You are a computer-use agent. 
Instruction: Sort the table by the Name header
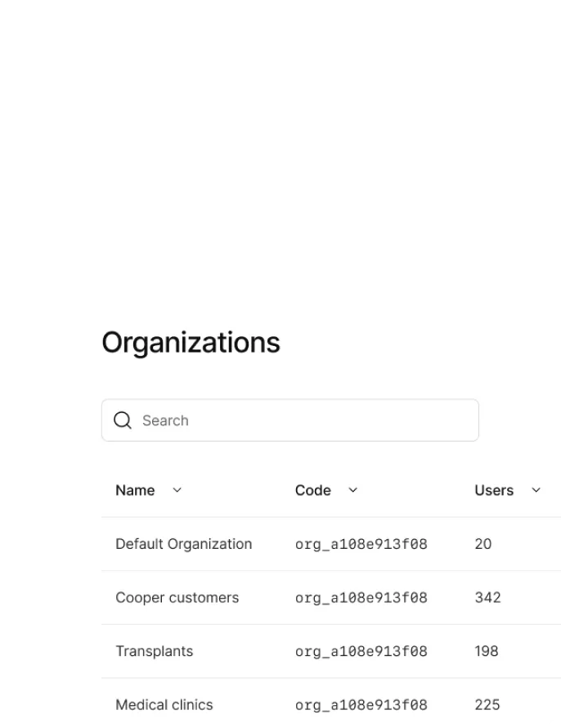coord(135,491)
